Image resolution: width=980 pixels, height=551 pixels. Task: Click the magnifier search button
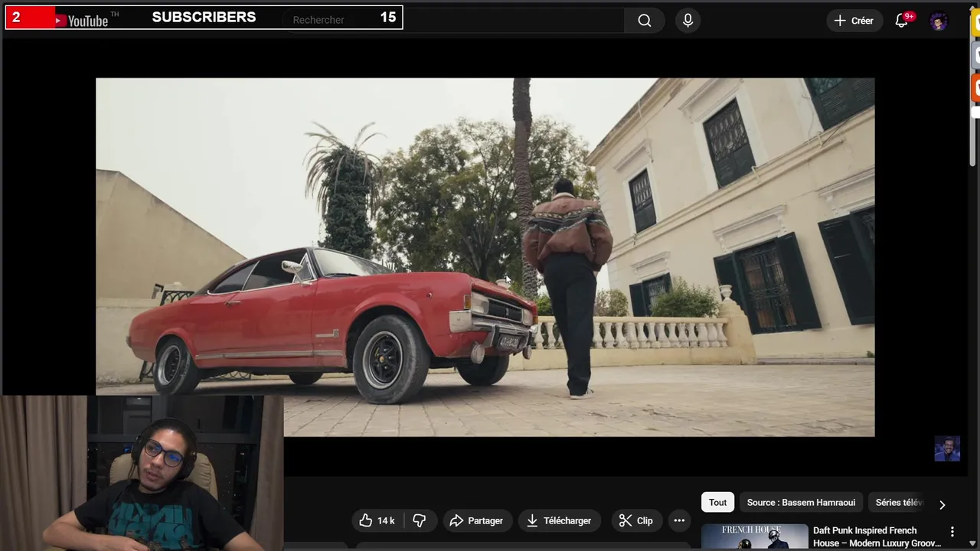(x=645, y=21)
